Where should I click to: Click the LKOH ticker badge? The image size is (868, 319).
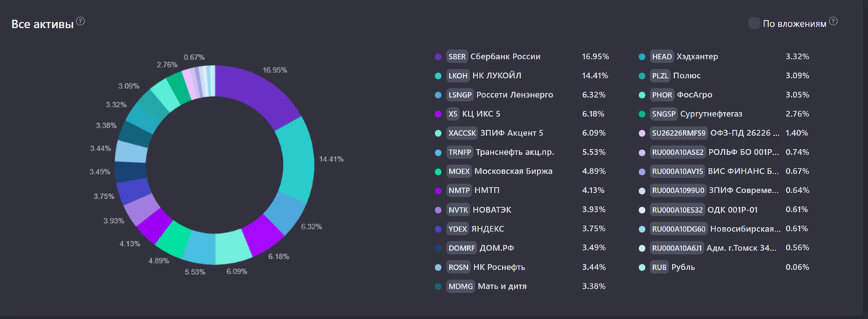[x=458, y=75]
